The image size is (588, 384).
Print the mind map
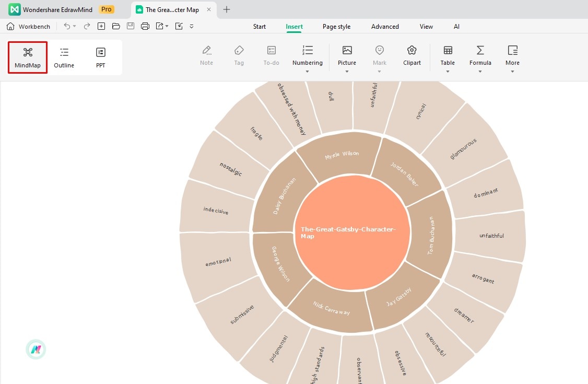click(145, 26)
